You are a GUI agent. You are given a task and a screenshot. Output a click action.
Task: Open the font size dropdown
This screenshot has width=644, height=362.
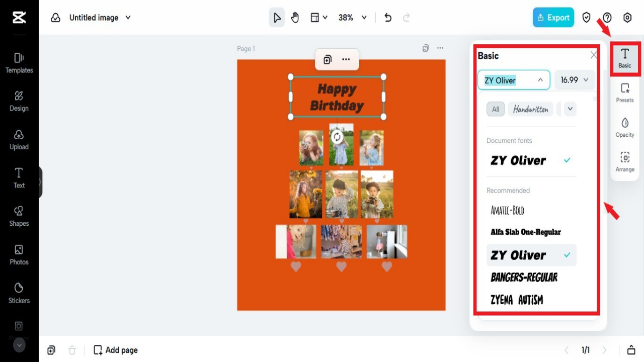574,79
